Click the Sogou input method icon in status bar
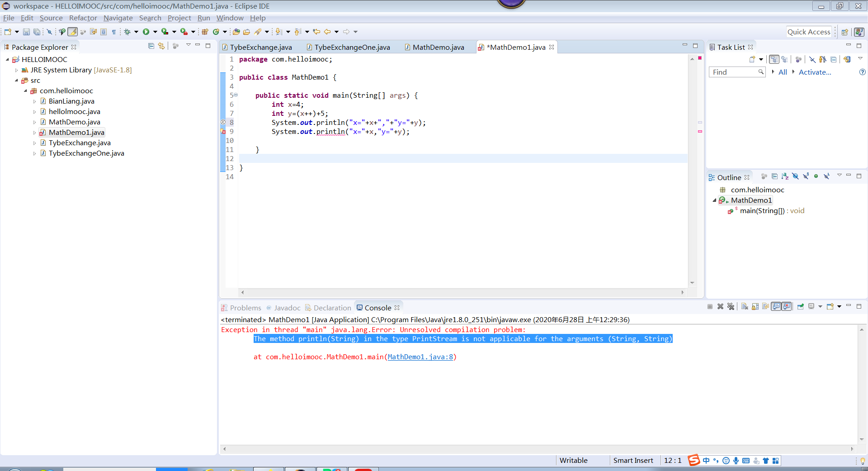Viewport: 868px width, 471px height. (694, 460)
